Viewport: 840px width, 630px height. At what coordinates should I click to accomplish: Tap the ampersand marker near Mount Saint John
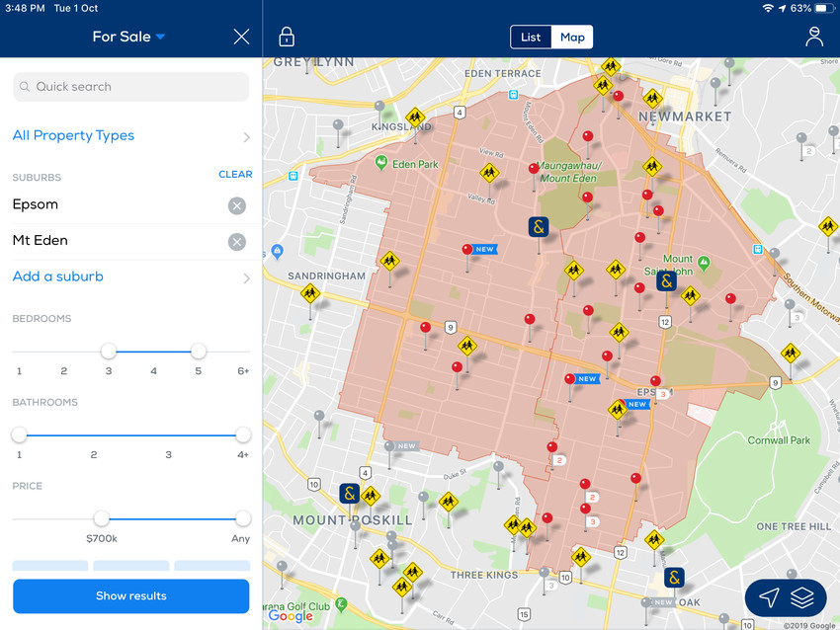[x=666, y=280]
